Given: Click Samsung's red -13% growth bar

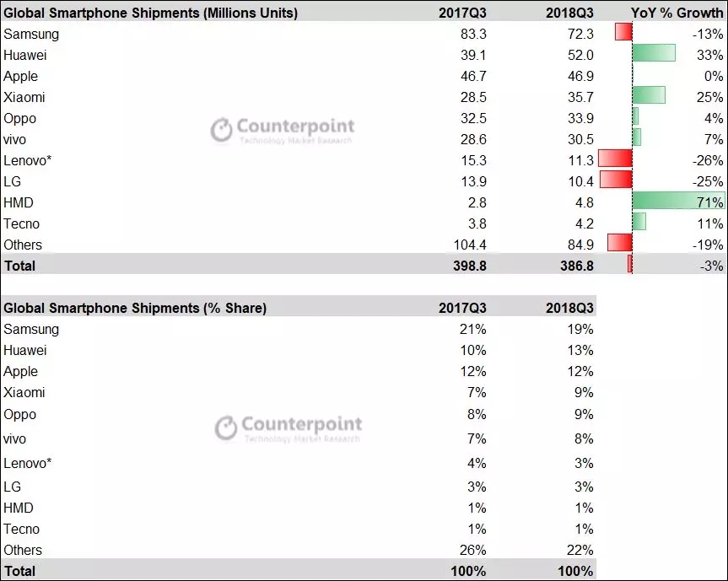Looking at the screenshot, I should click(623, 33).
